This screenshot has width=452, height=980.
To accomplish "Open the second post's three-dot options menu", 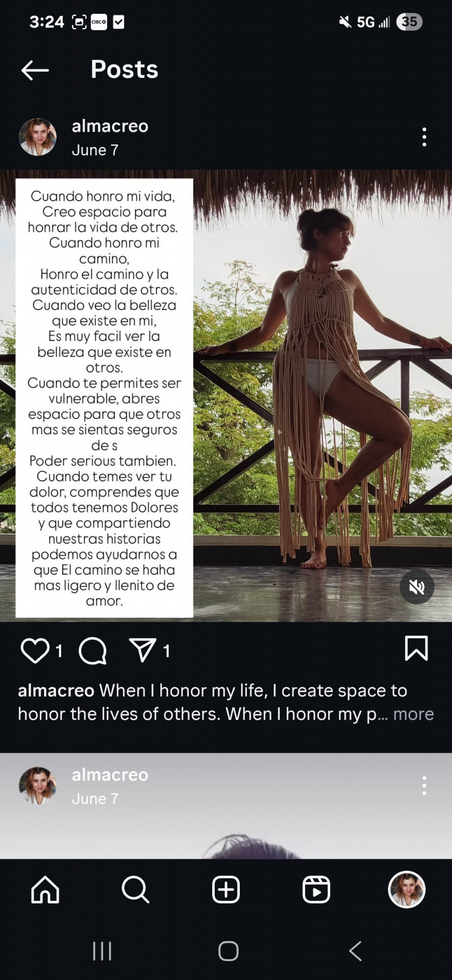I will [424, 786].
